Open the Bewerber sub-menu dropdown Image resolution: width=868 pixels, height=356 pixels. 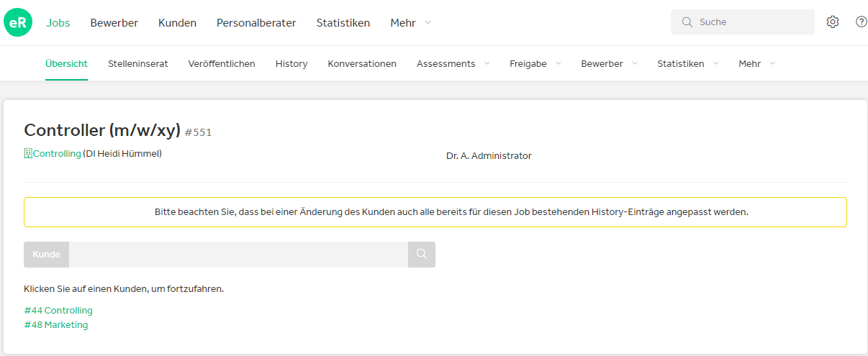609,63
